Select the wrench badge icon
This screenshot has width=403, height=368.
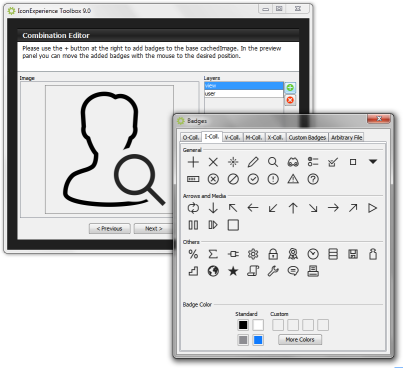(273, 271)
